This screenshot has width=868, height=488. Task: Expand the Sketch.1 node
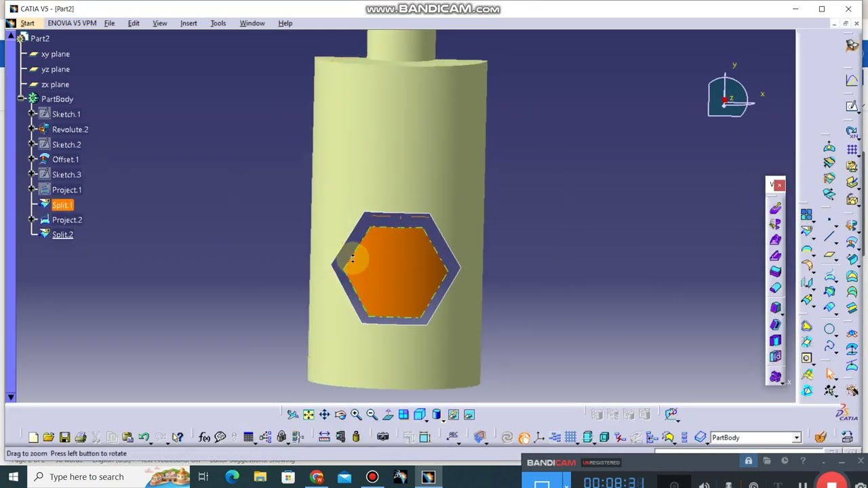(x=32, y=114)
